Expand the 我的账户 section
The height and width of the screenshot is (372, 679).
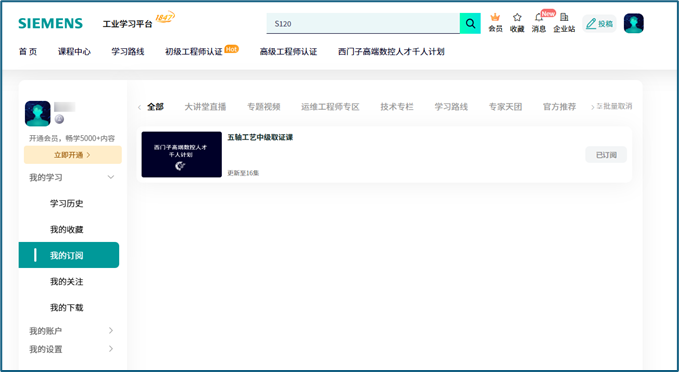(x=72, y=331)
